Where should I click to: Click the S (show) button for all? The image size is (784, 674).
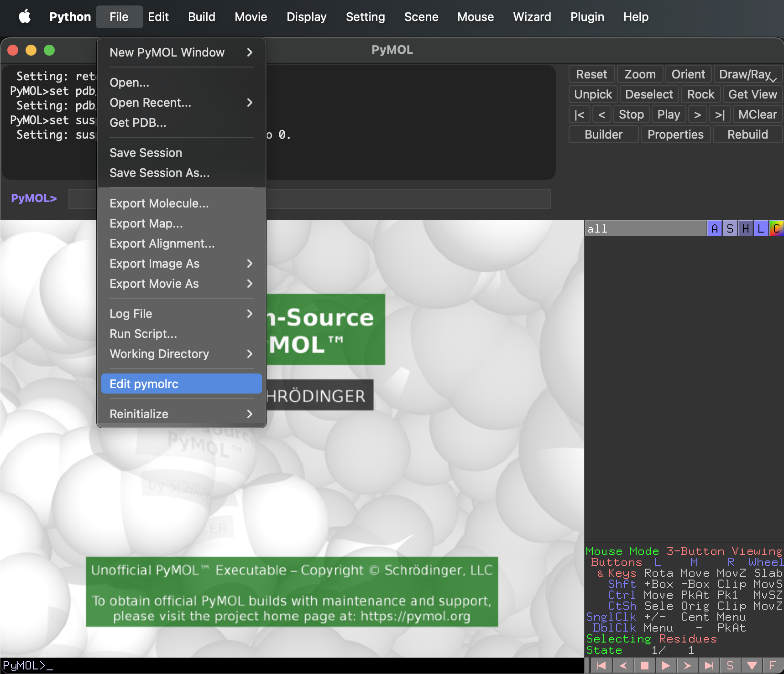(730, 228)
